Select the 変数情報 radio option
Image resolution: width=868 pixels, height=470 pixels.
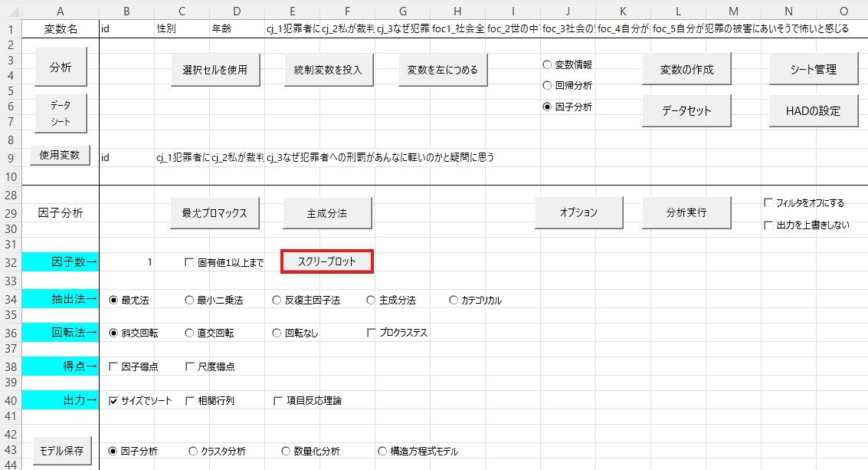tap(547, 65)
